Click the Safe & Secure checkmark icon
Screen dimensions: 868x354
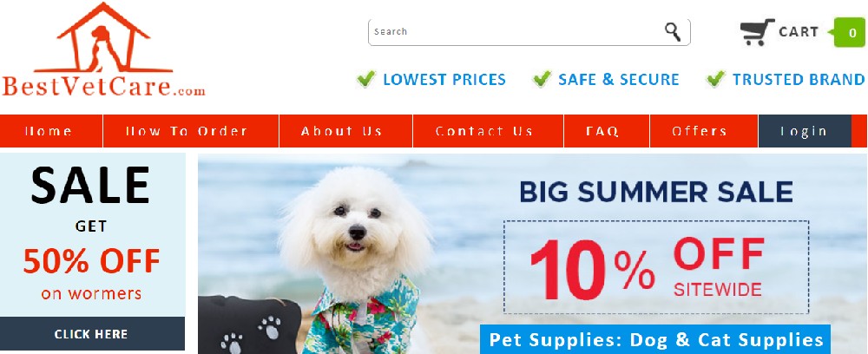tap(542, 79)
